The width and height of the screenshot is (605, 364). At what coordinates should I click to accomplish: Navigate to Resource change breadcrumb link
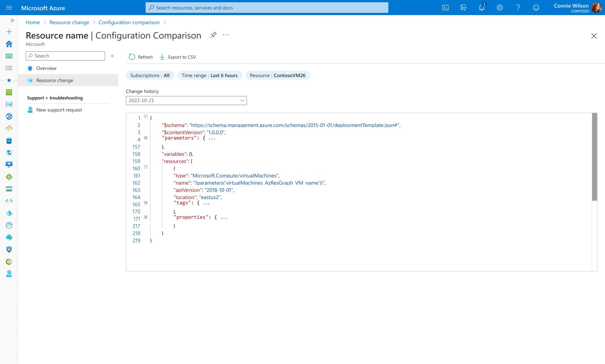69,22
